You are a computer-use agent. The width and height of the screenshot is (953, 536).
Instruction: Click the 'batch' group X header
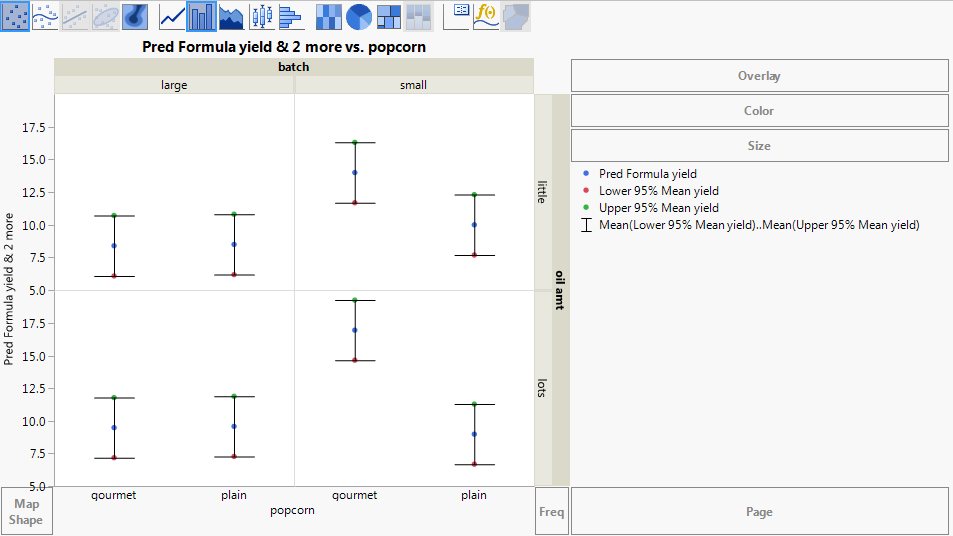[294, 67]
